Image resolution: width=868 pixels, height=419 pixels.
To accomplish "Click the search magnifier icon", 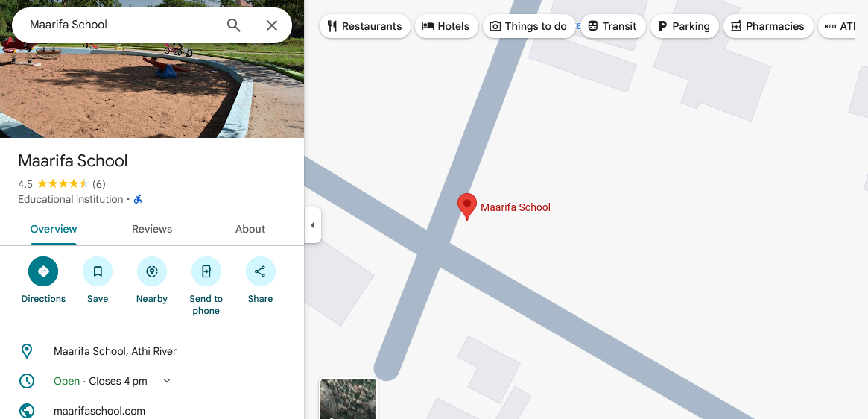I will (234, 25).
